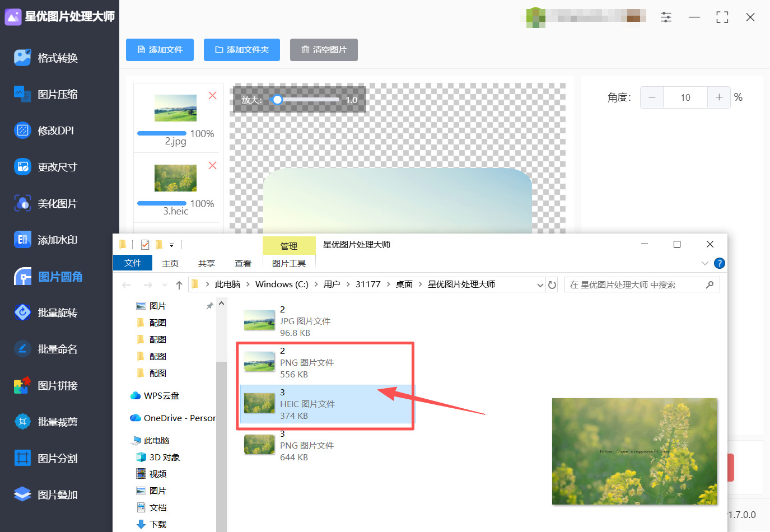
Task: Open the Quick Access toolbar customize dropdown
Action: coord(172,244)
